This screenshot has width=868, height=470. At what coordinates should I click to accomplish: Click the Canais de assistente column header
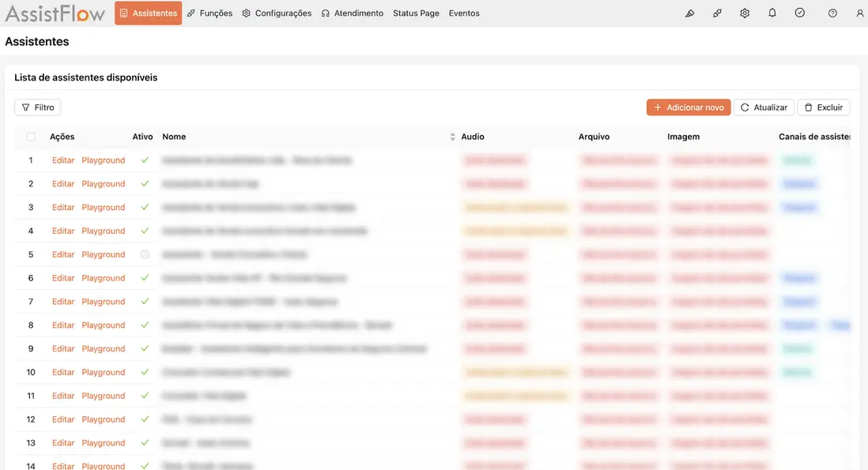click(x=814, y=137)
